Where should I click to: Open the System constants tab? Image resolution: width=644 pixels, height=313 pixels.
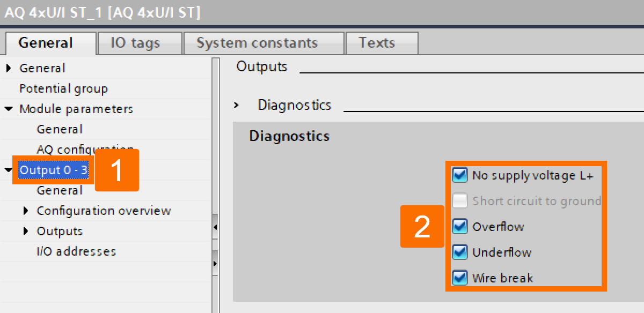(x=258, y=42)
